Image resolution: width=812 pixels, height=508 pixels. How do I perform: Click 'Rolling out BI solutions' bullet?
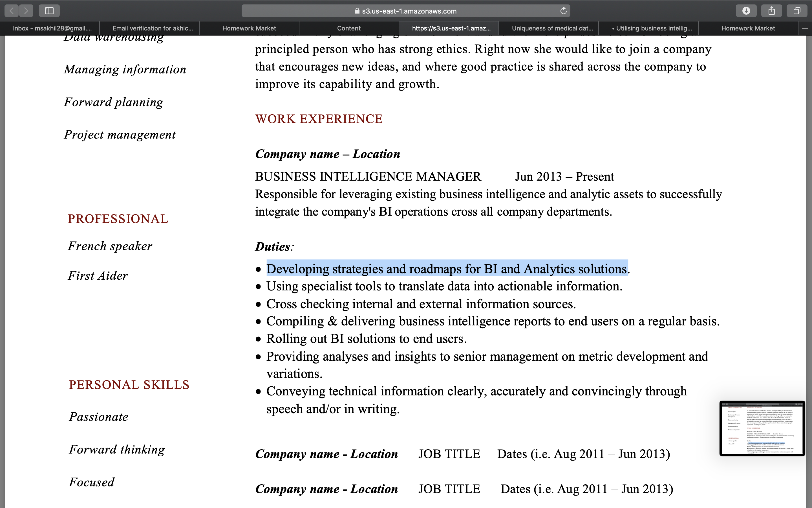pyautogui.click(x=367, y=339)
